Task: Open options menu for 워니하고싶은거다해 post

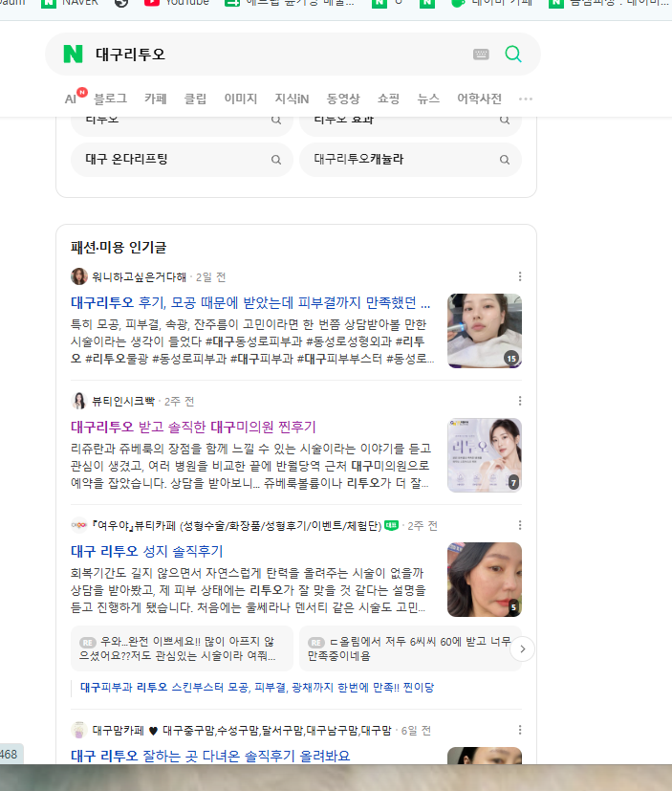Action: (520, 276)
